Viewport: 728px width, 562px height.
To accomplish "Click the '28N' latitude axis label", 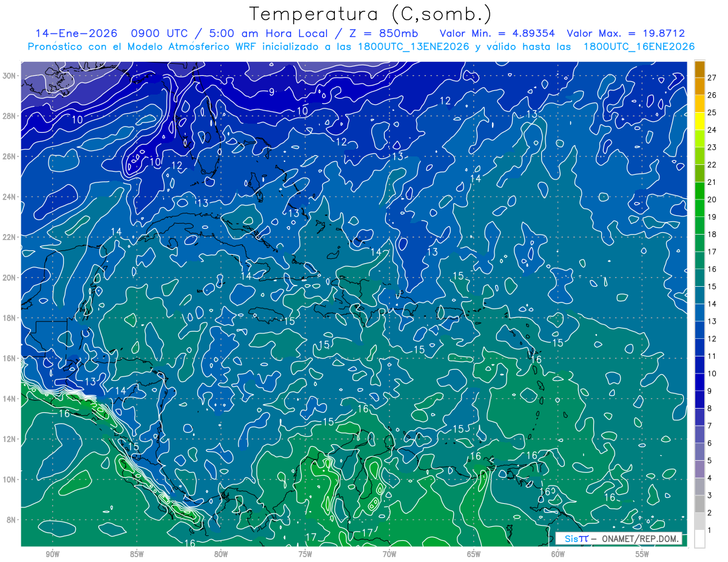I will click(10, 116).
